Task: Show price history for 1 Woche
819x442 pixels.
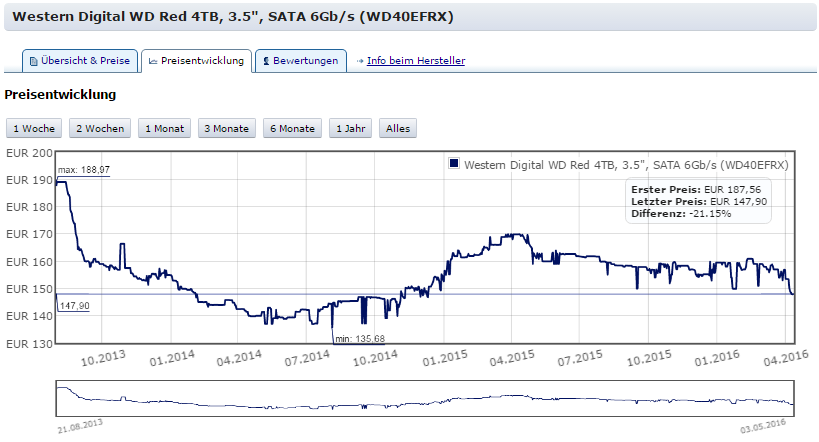Action: click(x=34, y=129)
